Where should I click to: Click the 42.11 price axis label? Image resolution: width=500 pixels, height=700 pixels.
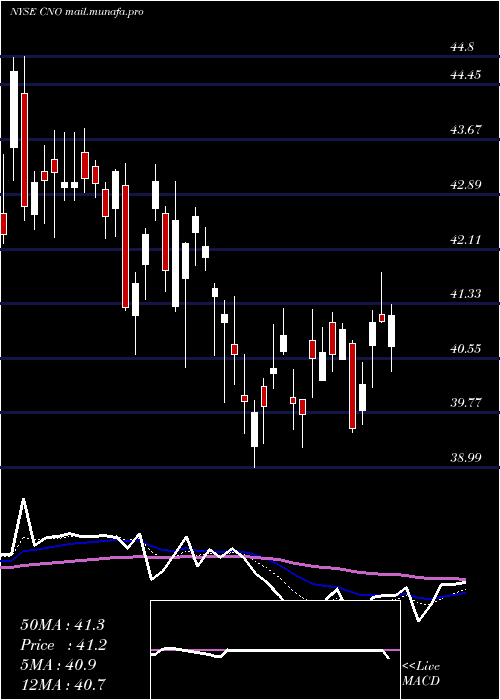[x=466, y=240]
